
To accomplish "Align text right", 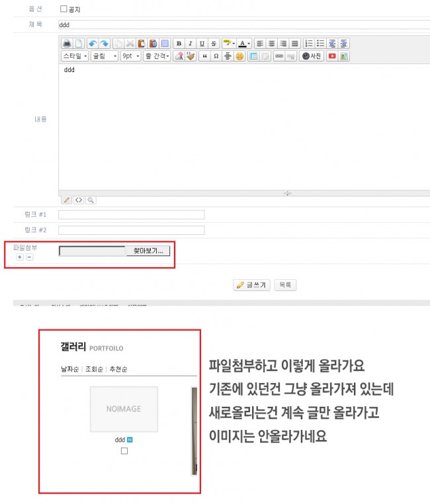I will (283, 44).
